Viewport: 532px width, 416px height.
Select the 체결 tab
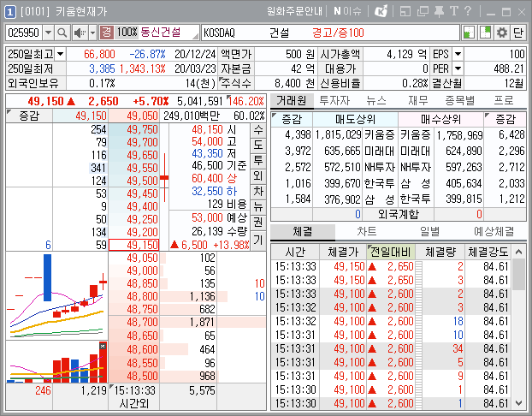point(303,232)
